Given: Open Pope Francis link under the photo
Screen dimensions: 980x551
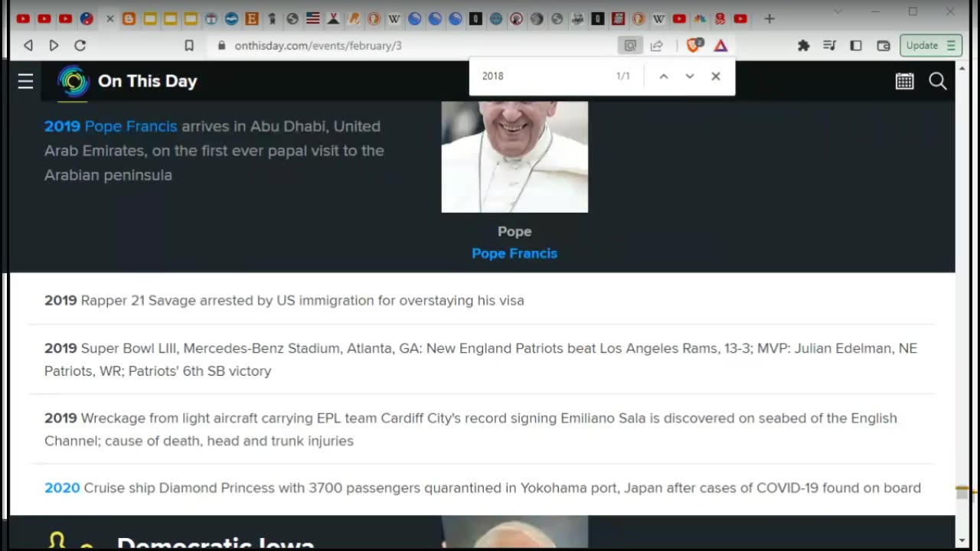Looking at the screenshot, I should coord(514,253).
